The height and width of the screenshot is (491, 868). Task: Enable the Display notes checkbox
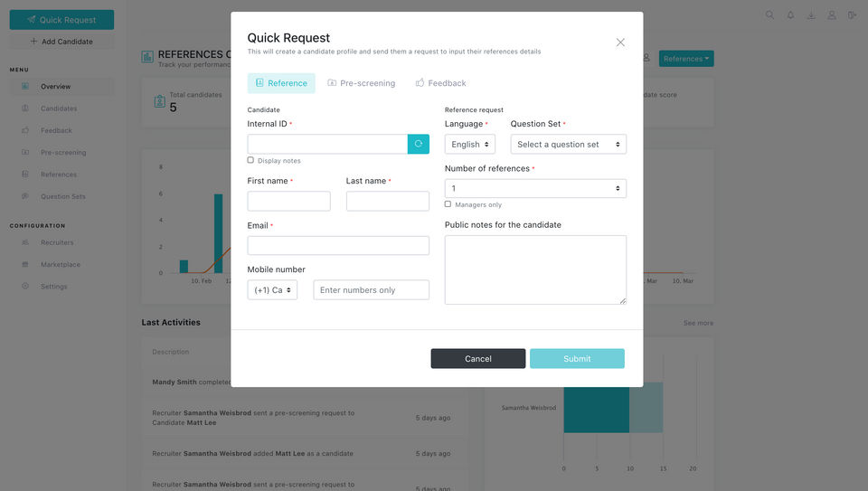[250, 160]
